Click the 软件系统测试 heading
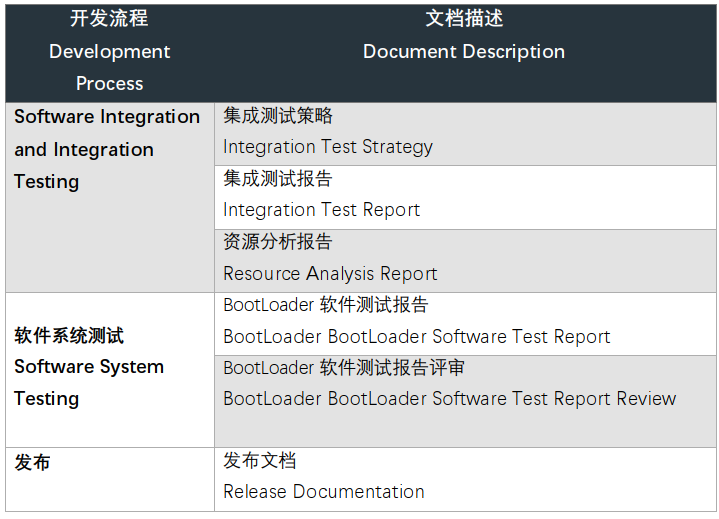 pyautogui.click(x=69, y=336)
